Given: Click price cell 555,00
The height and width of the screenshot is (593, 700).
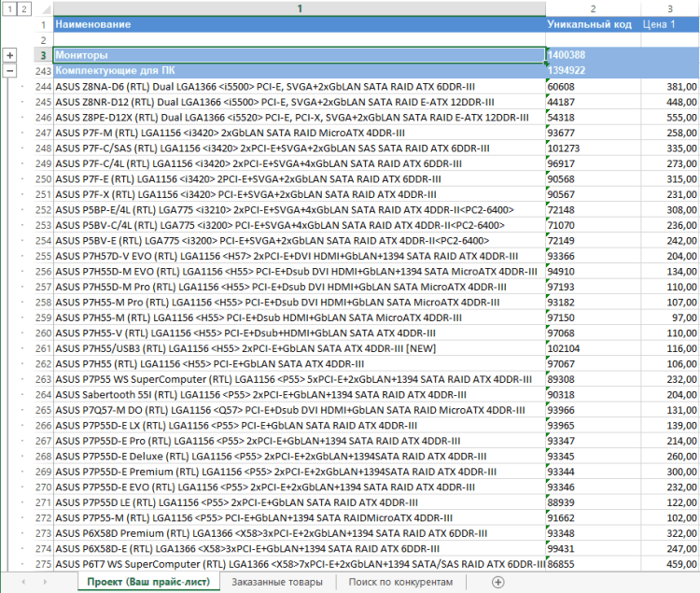Looking at the screenshot, I should 670,118.
